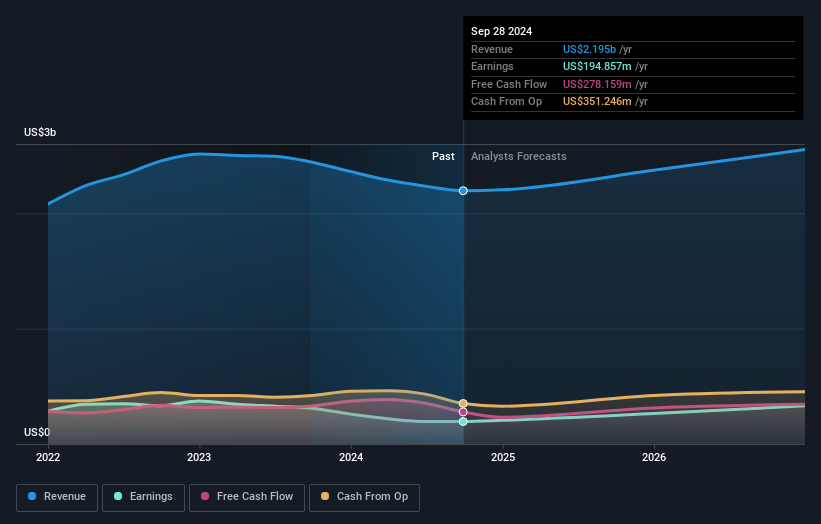Click the US$3b y-axis label
This screenshot has width=821, height=524.
pyautogui.click(x=40, y=132)
